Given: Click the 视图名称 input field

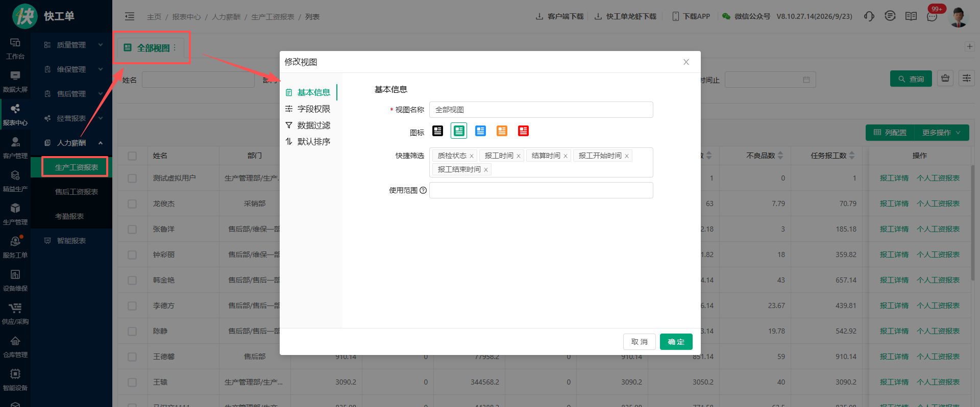Looking at the screenshot, I should pyautogui.click(x=541, y=110).
